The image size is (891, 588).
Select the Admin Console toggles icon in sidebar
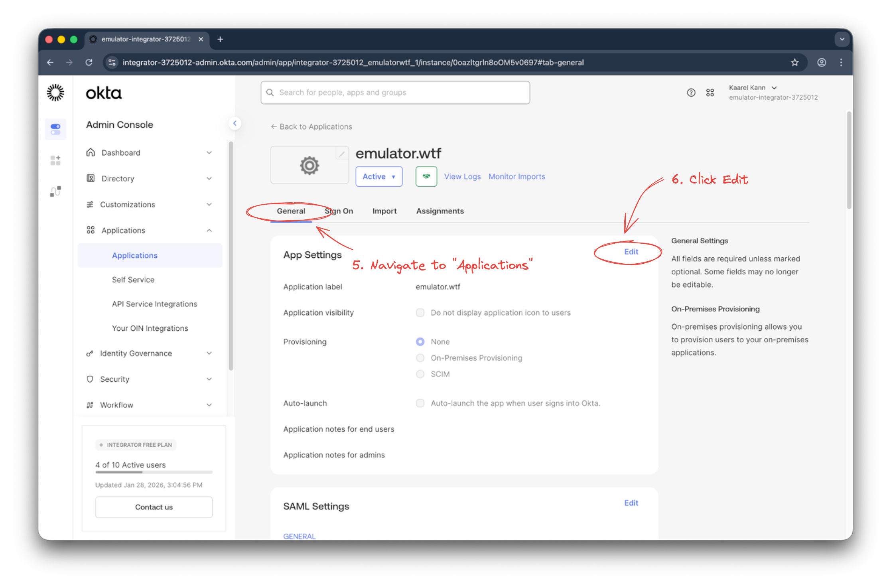pyautogui.click(x=55, y=129)
